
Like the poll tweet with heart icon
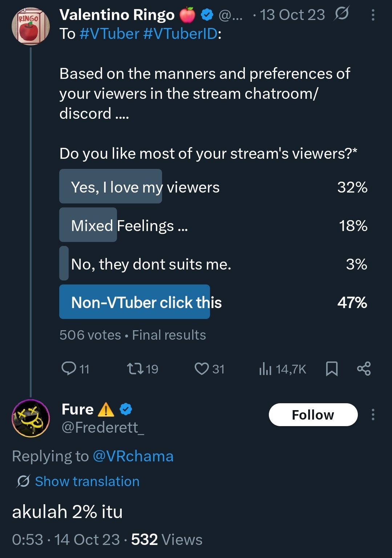coord(202,369)
